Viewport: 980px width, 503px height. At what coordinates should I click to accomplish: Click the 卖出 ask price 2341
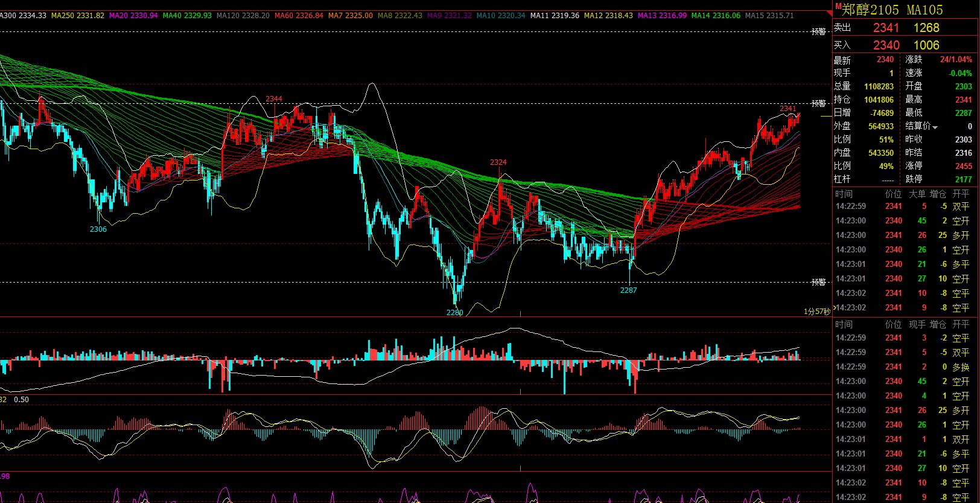[886, 28]
